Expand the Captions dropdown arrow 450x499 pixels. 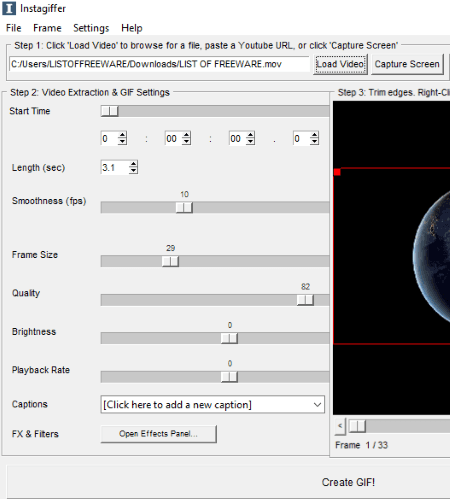pos(317,405)
